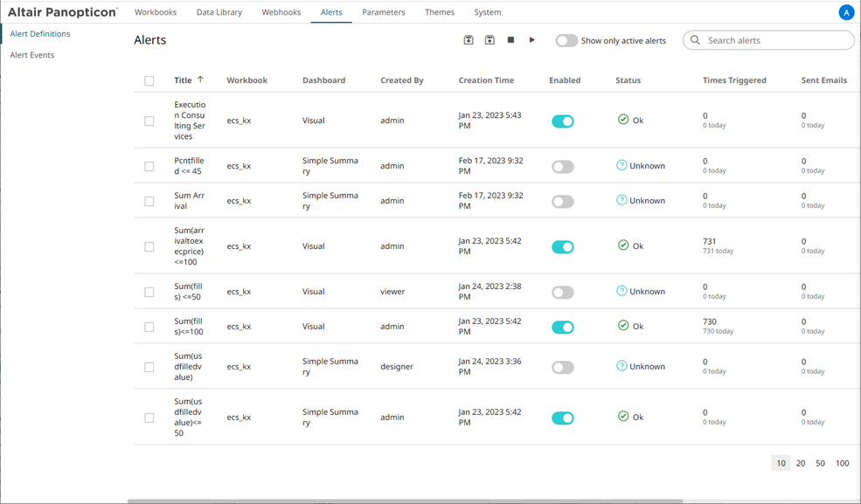Tick the Sum(fills)<=100 row checkbox
This screenshot has height=504, width=861.
click(x=149, y=327)
